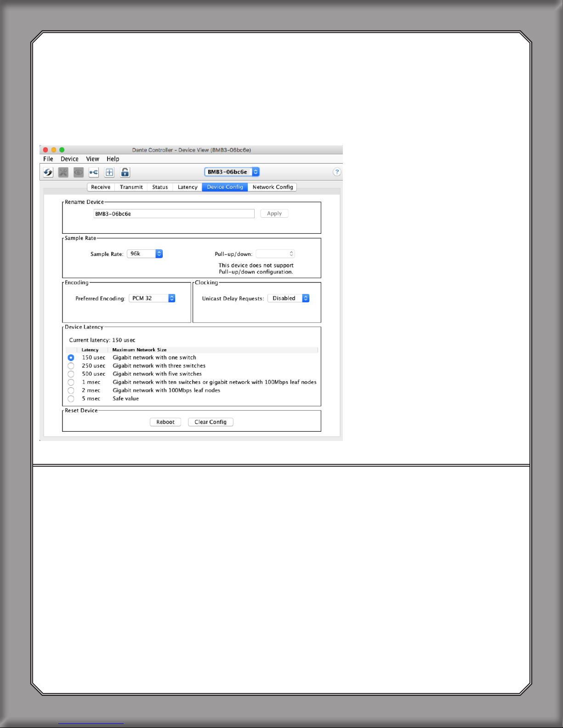The width and height of the screenshot is (563, 728).
Task: Click the yellow macOS minimize button
Action: click(54, 150)
